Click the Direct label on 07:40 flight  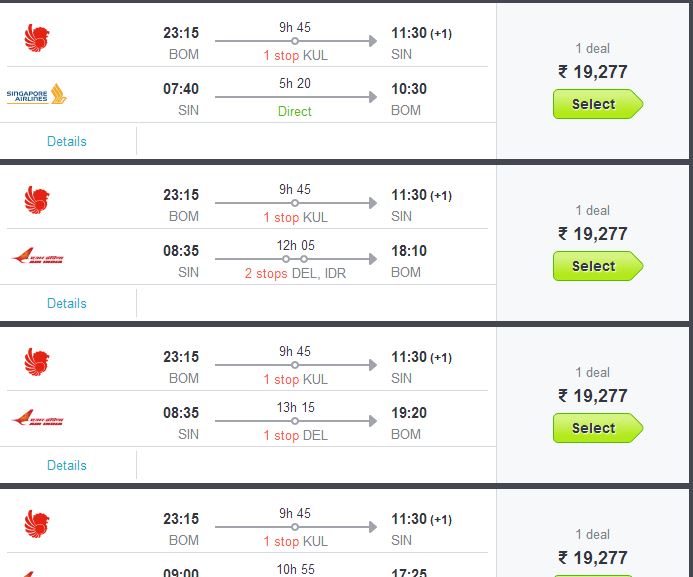[295, 111]
